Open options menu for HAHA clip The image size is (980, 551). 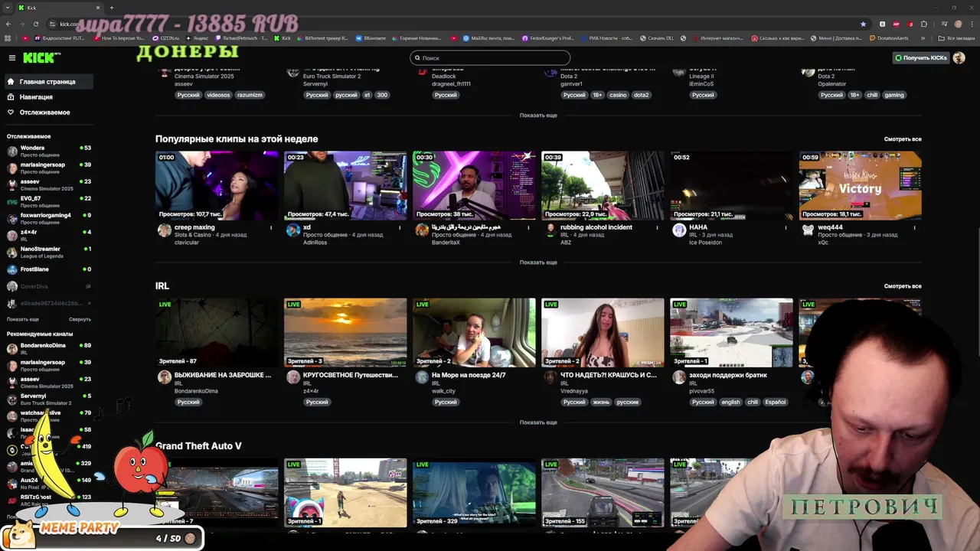(x=786, y=227)
